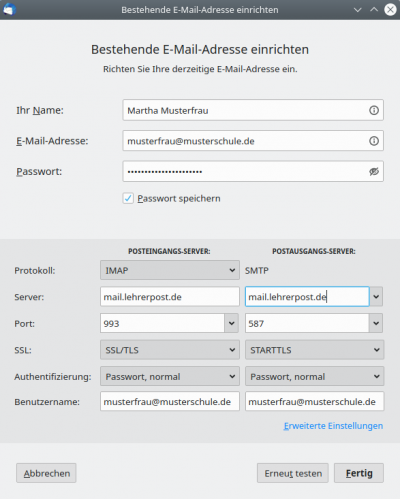
Task: Open the outgoing port 587 dropdown arrow
Action: 376,323
